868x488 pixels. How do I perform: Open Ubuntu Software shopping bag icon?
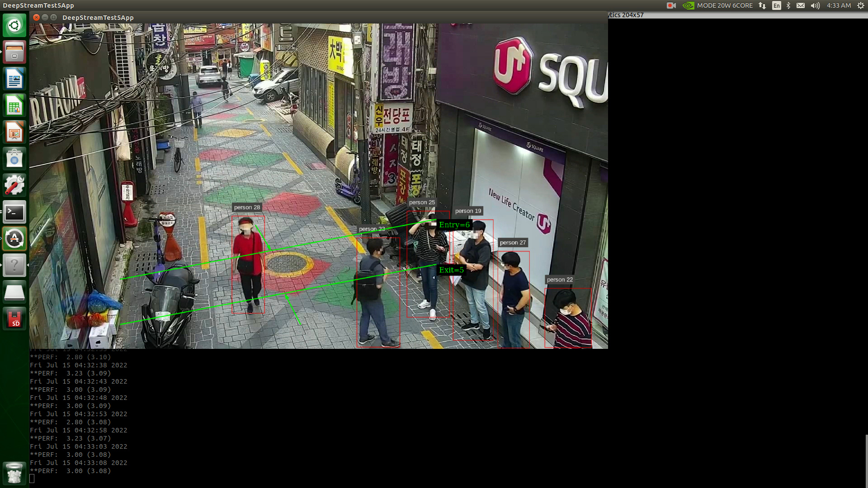coord(14,159)
